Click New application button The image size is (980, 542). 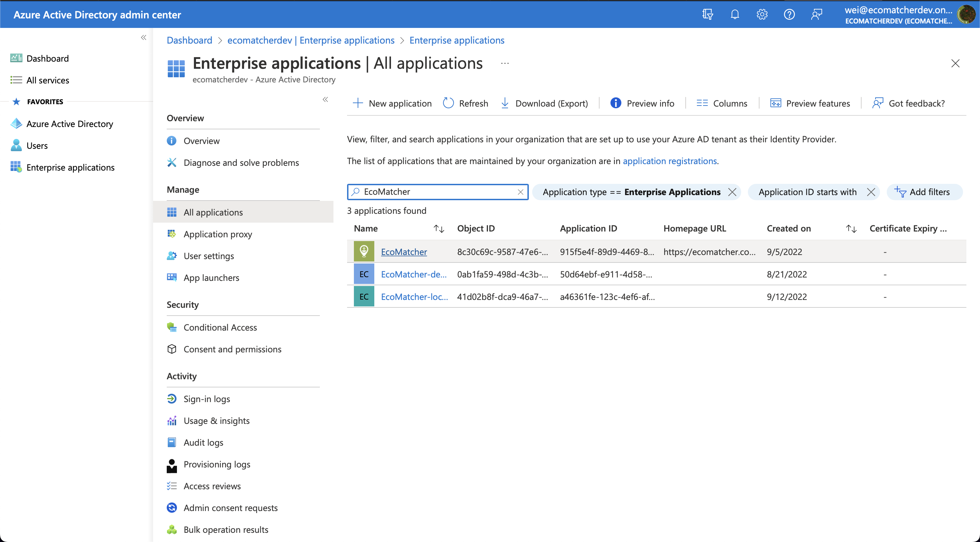click(x=392, y=103)
